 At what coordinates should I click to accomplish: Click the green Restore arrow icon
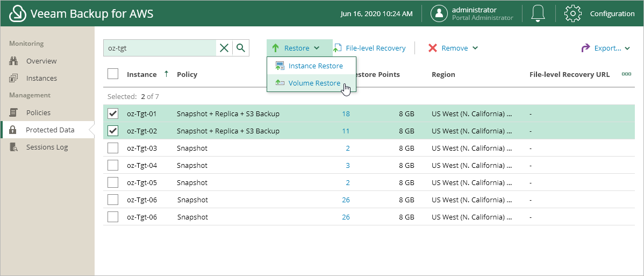[x=276, y=48]
